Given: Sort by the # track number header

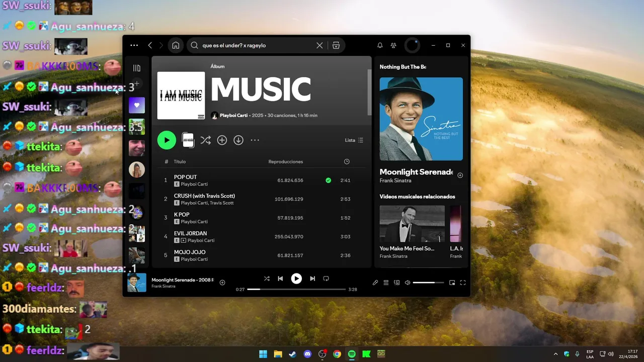Looking at the screenshot, I should pos(166,162).
